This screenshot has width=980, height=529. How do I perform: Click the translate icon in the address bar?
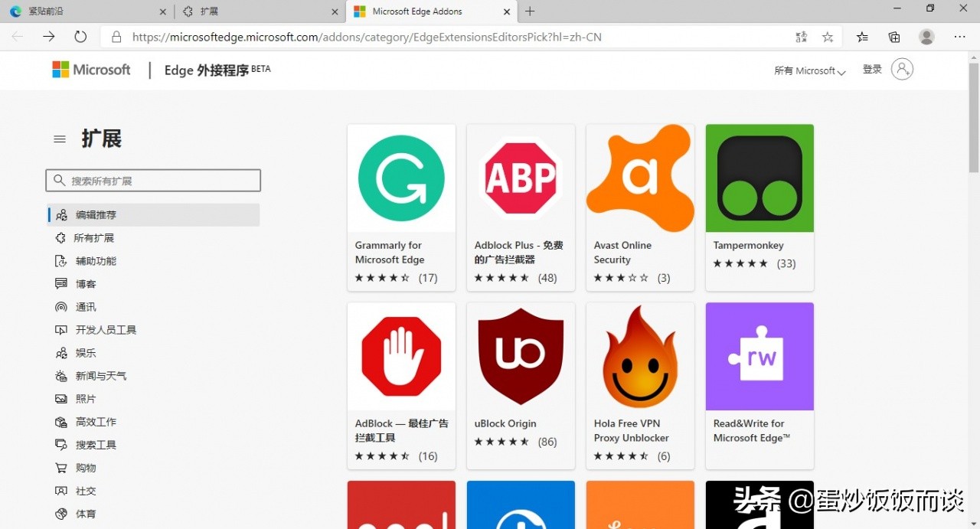[801, 37]
